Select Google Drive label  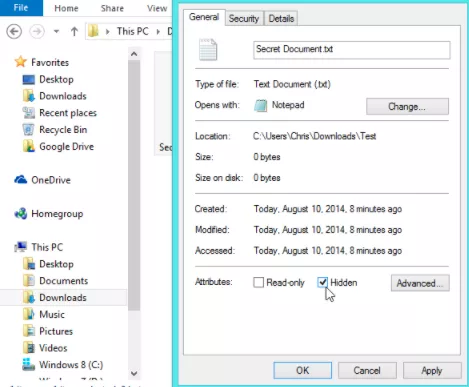(66, 147)
